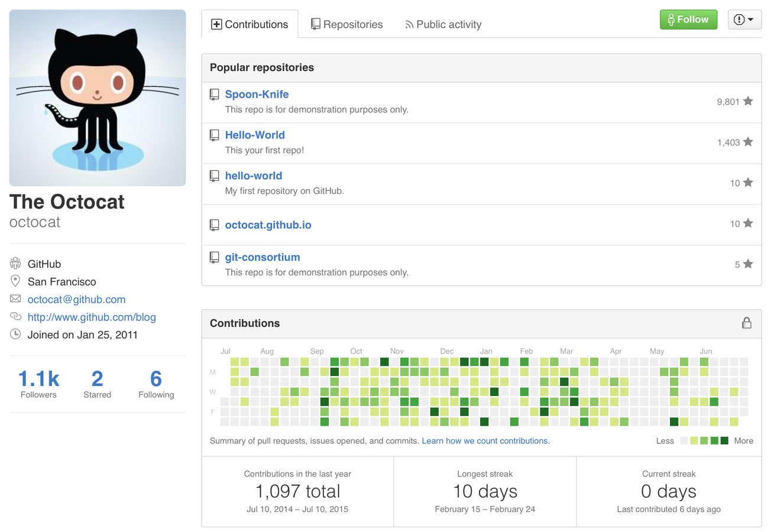The height and width of the screenshot is (532, 774).
Task: Click the repo icon beside Spoon-Knife
Action: (x=215, y=95)
